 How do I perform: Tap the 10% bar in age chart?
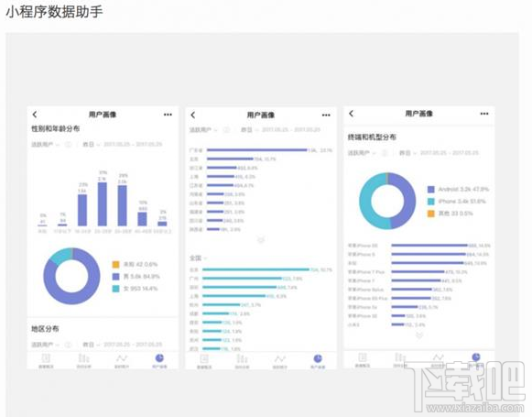tap(142, 219)
